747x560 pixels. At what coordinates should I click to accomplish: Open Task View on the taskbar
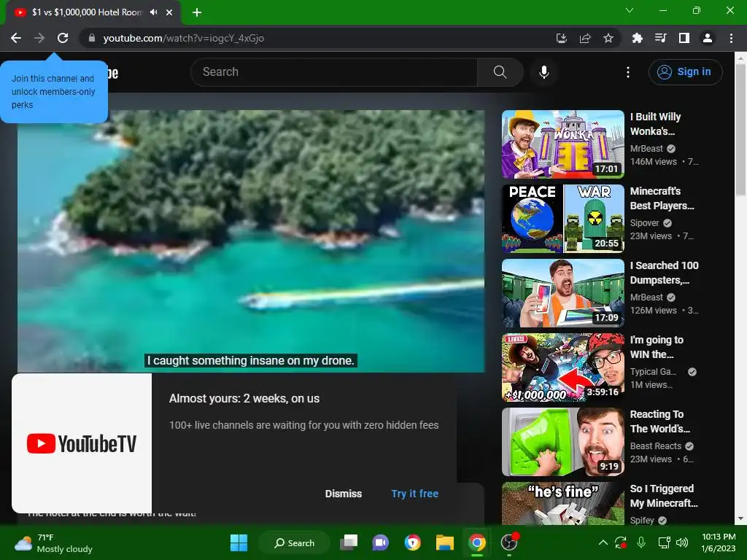click(349, 542)
